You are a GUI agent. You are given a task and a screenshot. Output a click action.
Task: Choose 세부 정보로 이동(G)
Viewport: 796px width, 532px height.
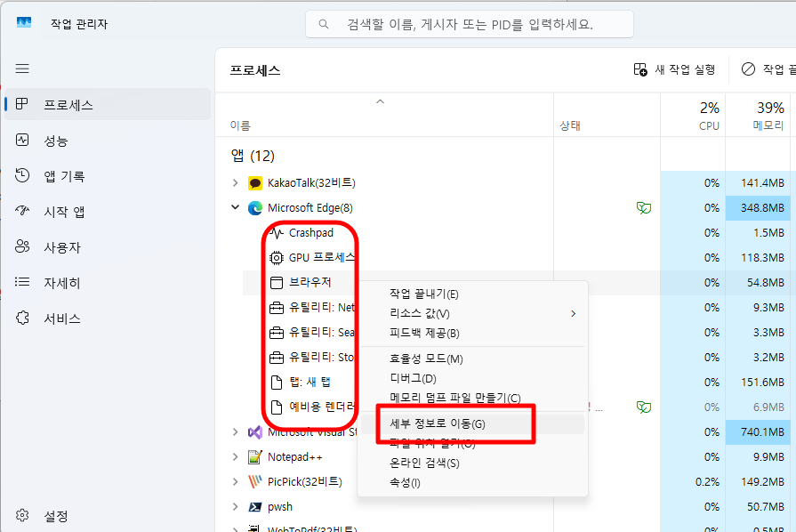[472, 423]
